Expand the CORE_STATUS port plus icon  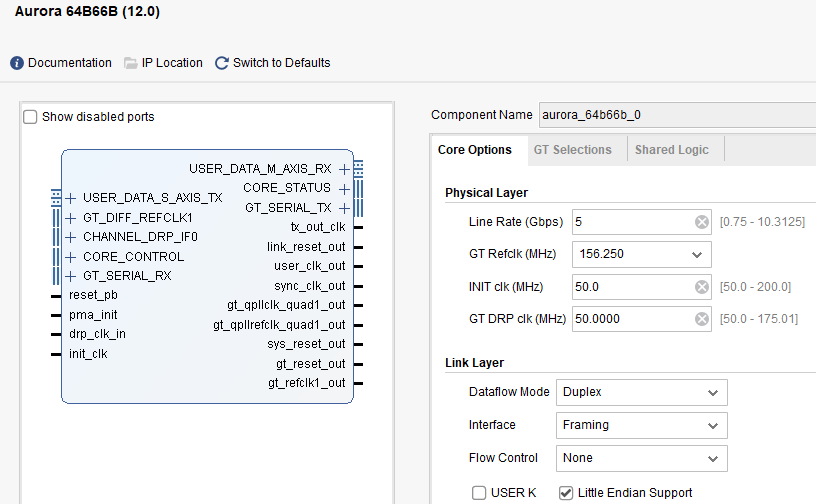(x=344, y=188)
